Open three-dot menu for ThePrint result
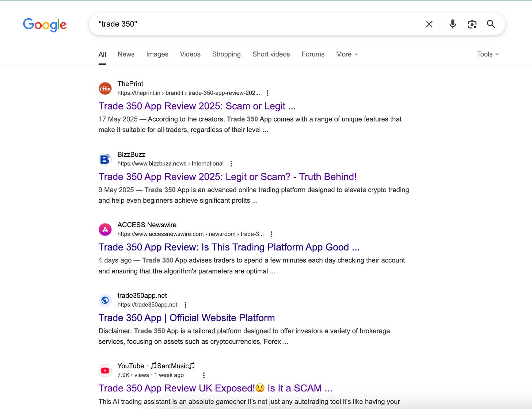The height and width of the screenshot is (409, 532). pos(267,93)
